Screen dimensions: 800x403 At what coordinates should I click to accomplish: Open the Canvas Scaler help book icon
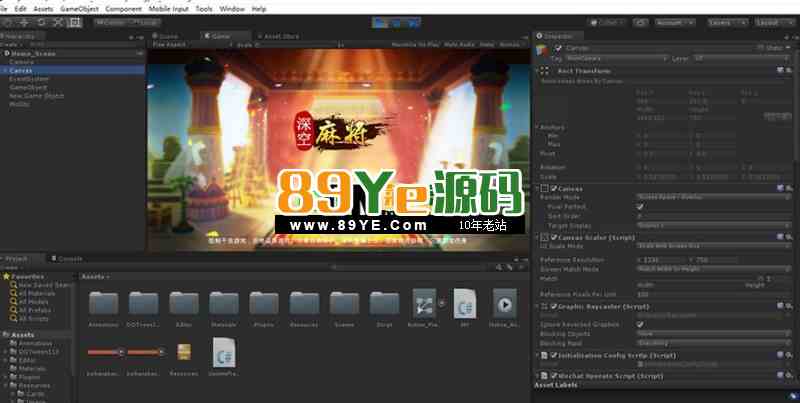tap(781, 237)
